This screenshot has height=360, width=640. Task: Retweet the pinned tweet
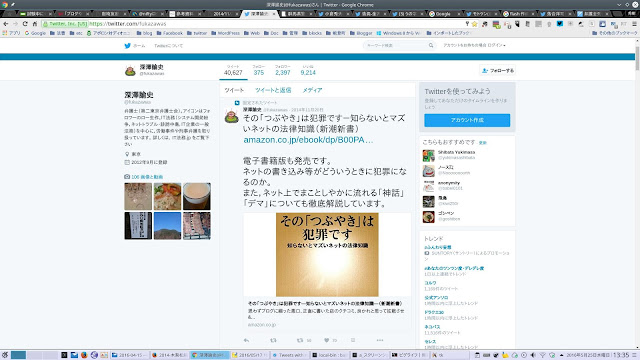tap(300, 340)
